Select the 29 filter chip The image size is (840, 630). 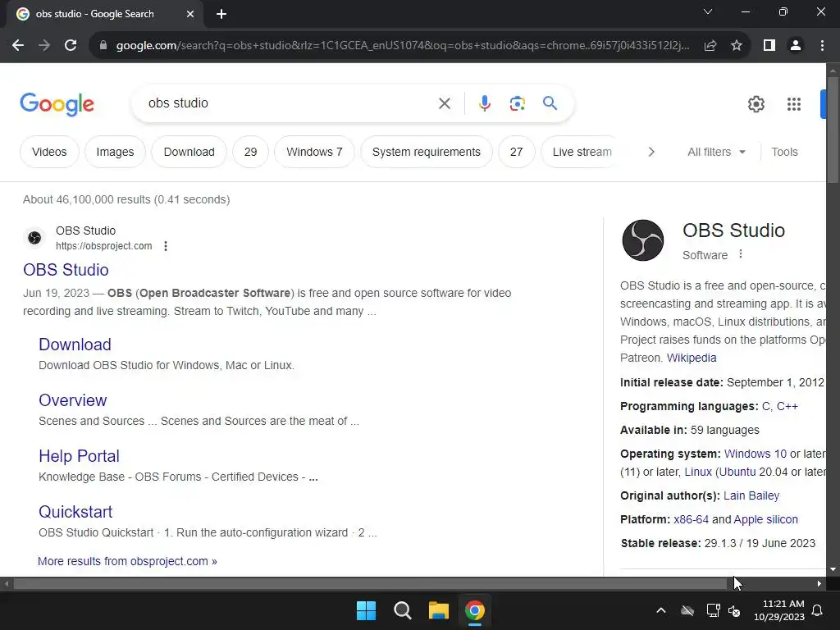pos(251,152)
